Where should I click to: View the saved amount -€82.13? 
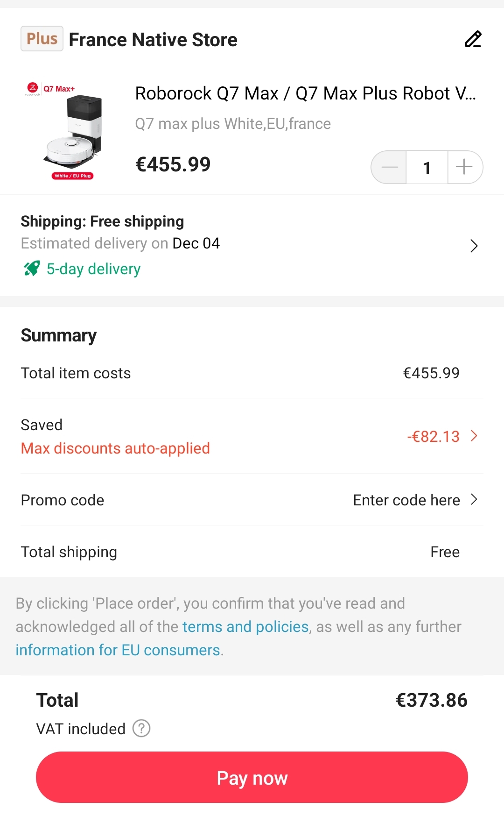(x=433, y=436)
